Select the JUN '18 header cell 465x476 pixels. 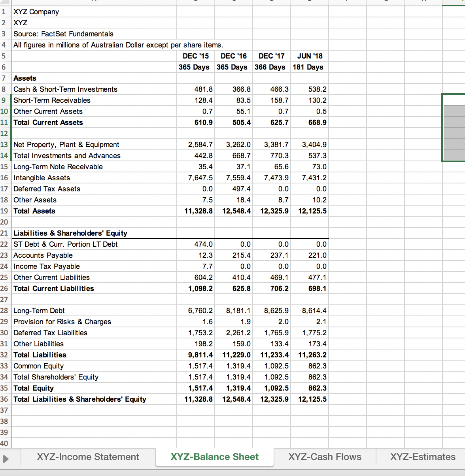[309, 56]
